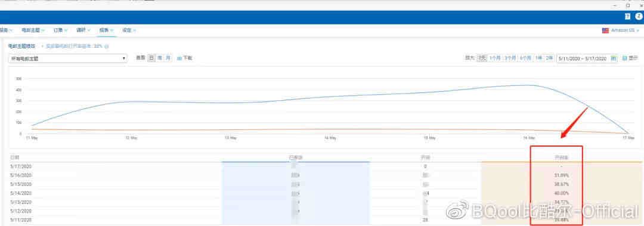Select the 2年 zoom range
Image resolution: width=644 pixels, height=226 pixels.
tap(549, 58)
